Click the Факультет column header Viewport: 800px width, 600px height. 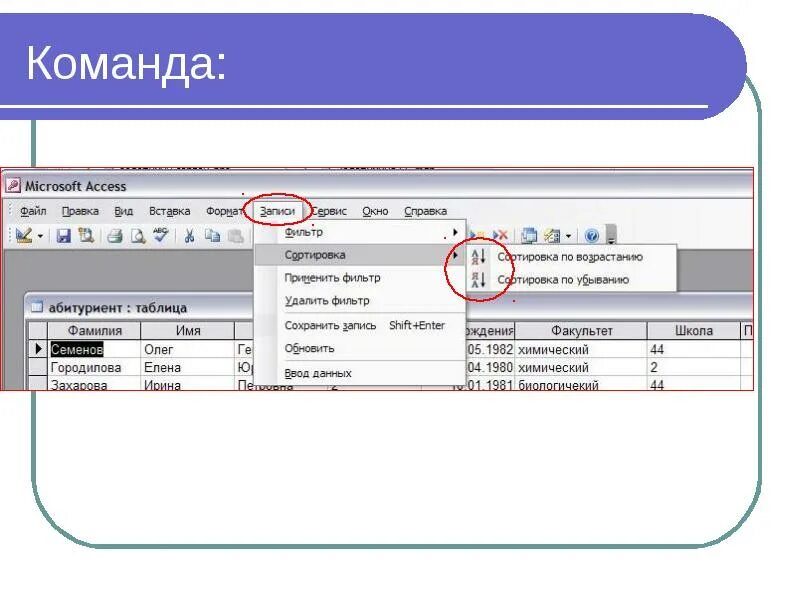582,331
